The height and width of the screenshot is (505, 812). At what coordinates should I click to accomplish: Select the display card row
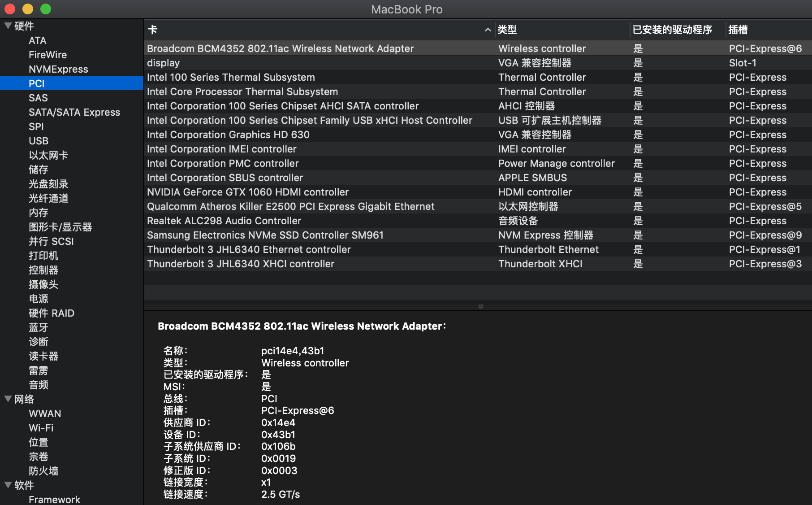click(478, 63)
